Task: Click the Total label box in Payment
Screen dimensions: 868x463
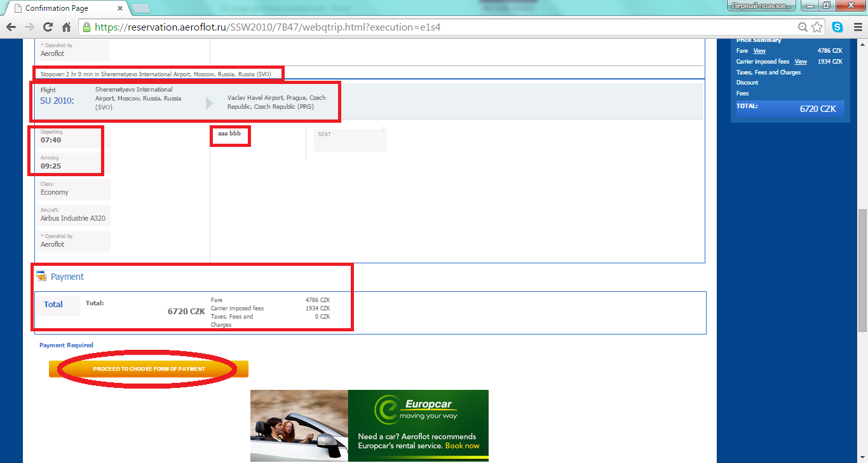Action: [x=57, y=305]
